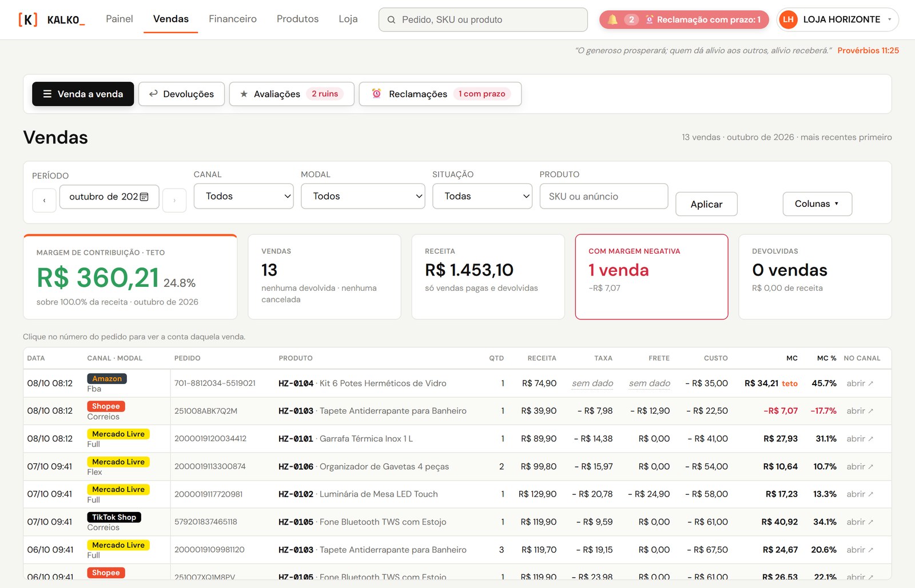Open the calendar icon in period field
This screenshot has height=588, width=915.
[144, 197]
